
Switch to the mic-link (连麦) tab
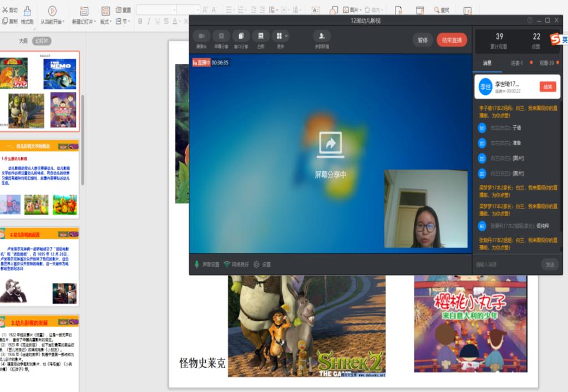517,63
